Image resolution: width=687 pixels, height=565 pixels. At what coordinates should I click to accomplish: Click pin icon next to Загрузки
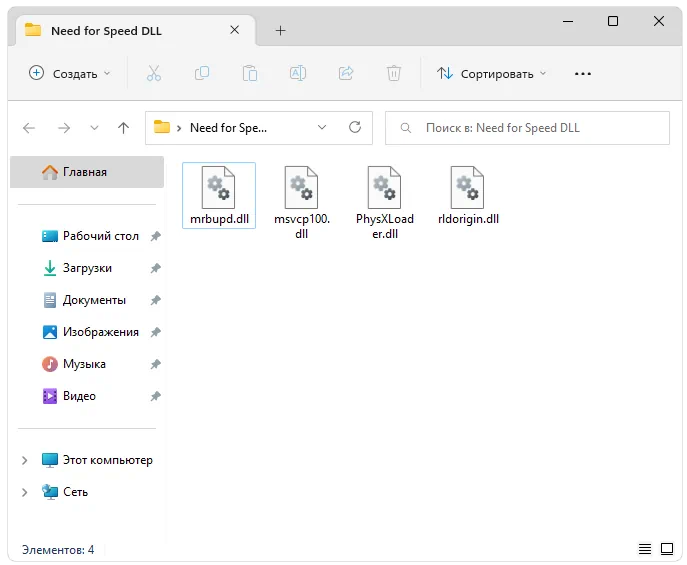click(156, 268)
